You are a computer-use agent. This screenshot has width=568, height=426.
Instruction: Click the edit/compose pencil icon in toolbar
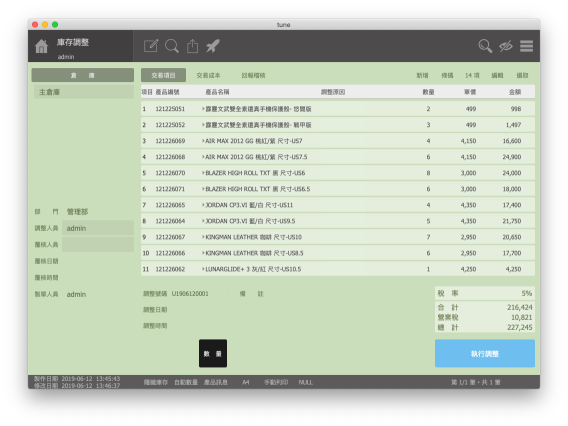click(x=151, y=46)
